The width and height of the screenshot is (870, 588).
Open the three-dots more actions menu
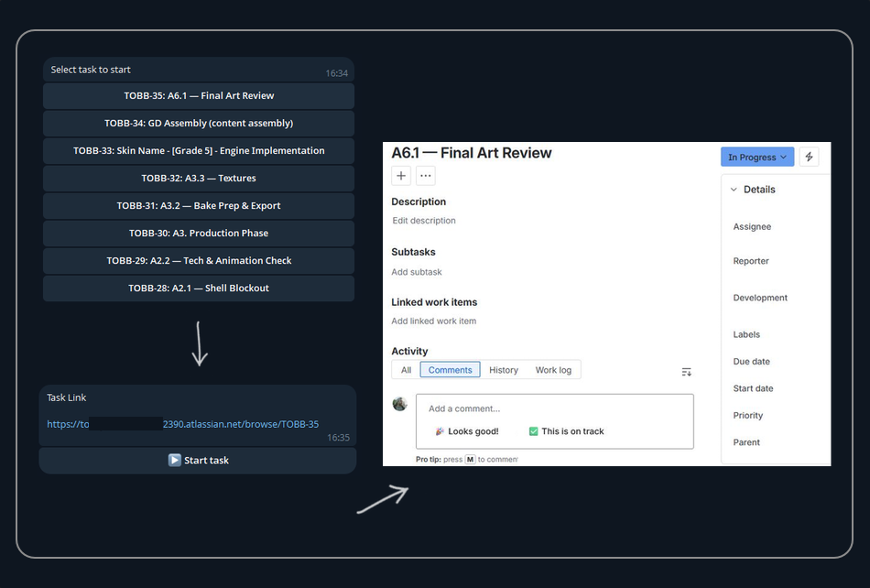click(426, 176)
